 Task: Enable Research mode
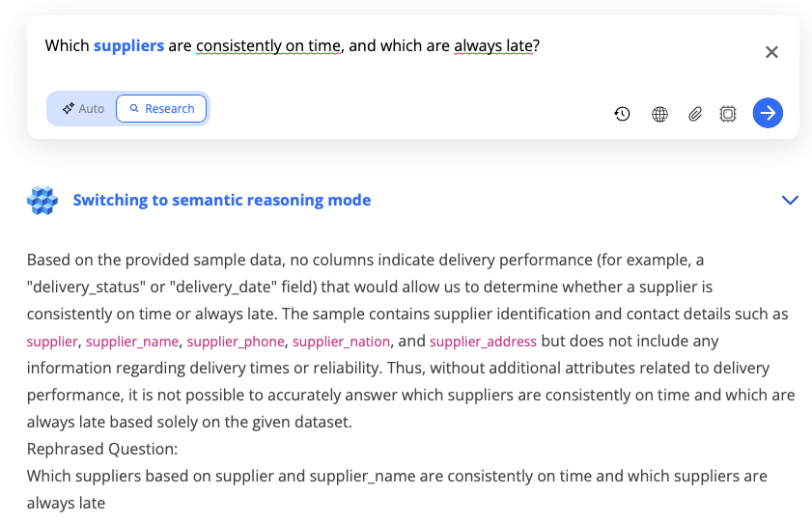click(x=162, y=109)
